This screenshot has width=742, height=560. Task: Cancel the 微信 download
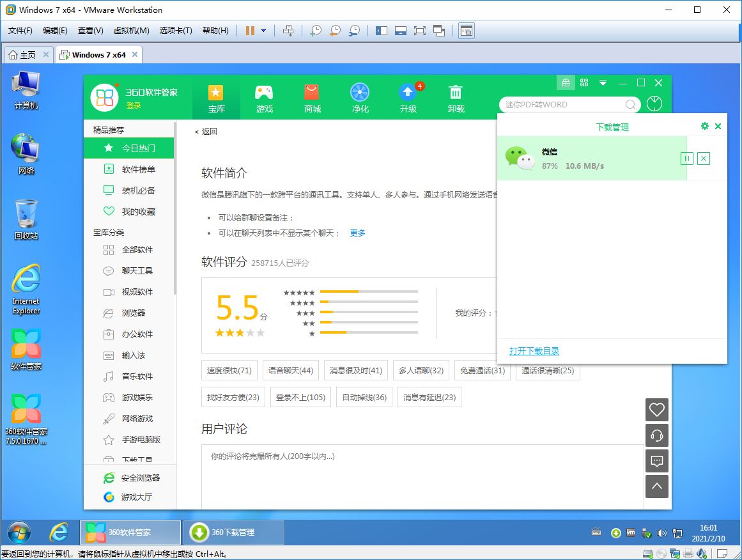(x=703, y=159)
